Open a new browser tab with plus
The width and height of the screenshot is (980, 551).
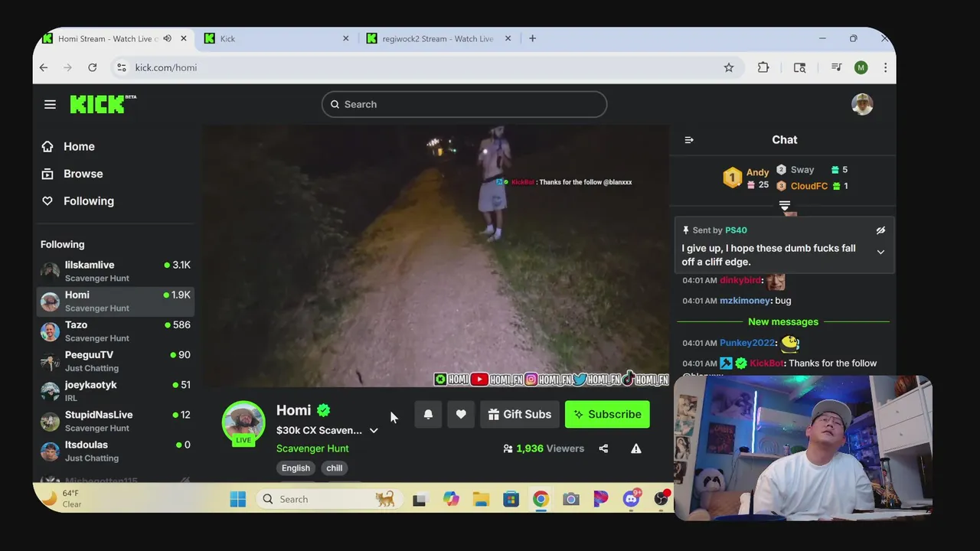pyautogui.click(x=532, y=38)
